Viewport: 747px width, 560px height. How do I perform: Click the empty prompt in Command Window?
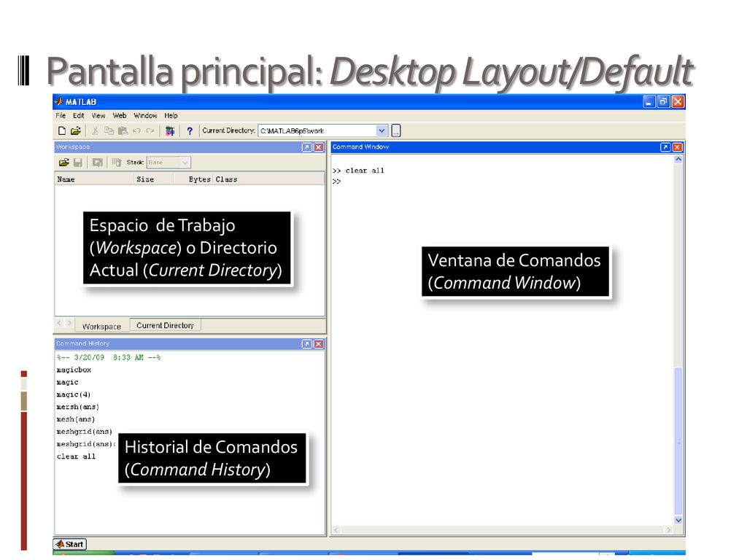coord(337,182)
